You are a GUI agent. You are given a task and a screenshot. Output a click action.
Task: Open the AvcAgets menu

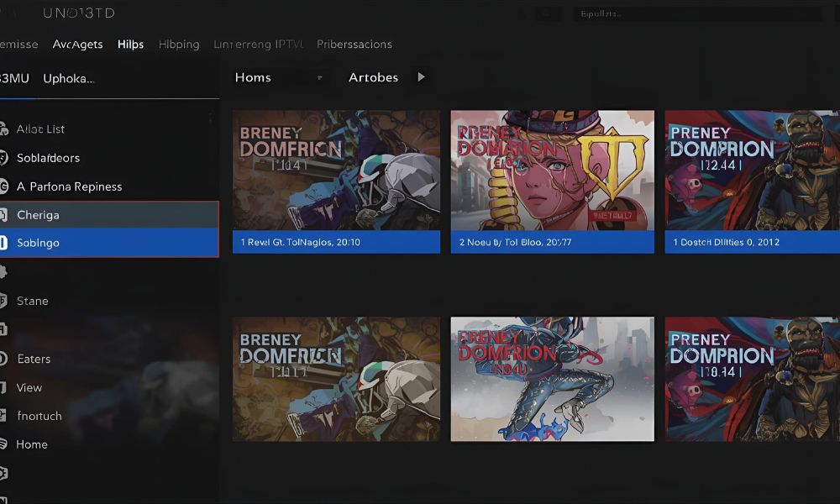[x=77, y=45]
